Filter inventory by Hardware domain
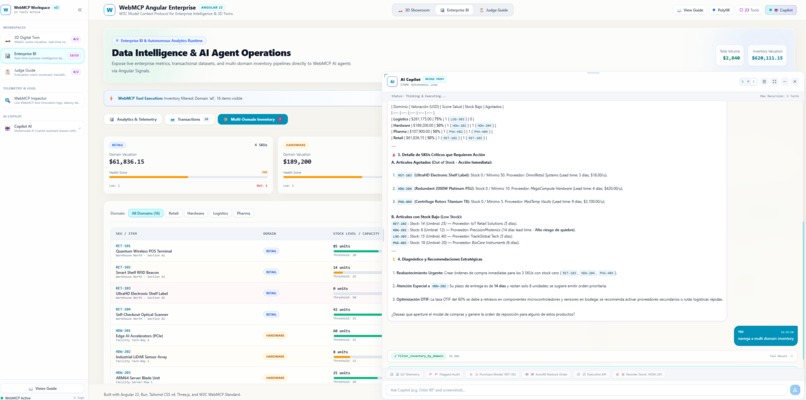Viewport: 806px width, 400px height. (x=195, y=213)
